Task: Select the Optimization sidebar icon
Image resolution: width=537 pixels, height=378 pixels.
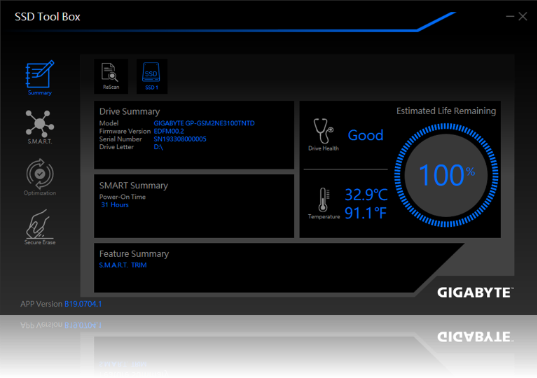Action: click(40, 177)
